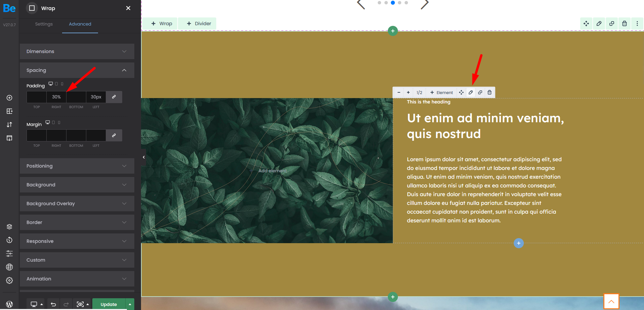Switch to the Settings tab
The width and height of the screenshot is (644, 310).
coord(44,24)
